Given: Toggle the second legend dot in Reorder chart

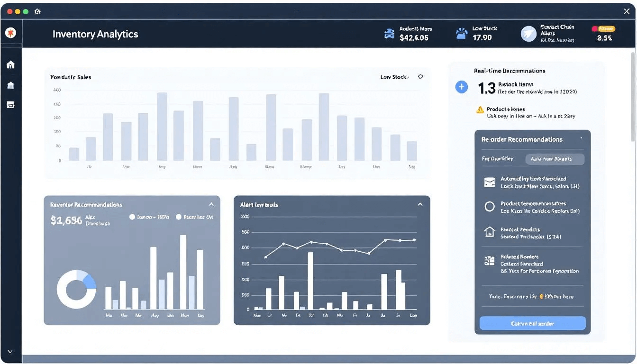Looking at the screenshot, I should click(179, 217).
